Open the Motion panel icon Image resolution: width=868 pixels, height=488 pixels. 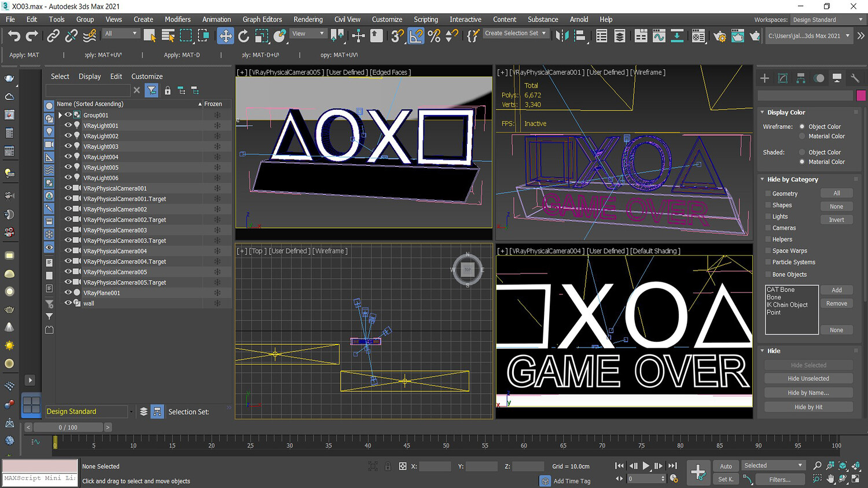819,78
